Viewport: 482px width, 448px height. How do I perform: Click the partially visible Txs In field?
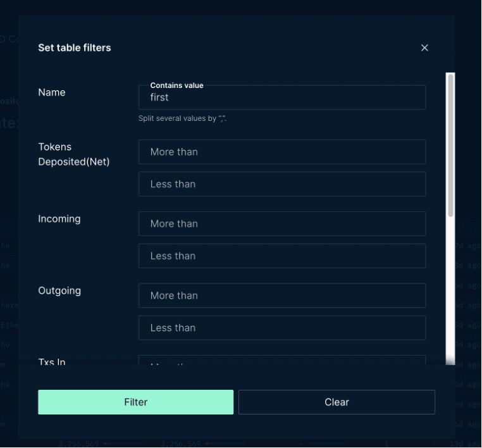[281, 360]
